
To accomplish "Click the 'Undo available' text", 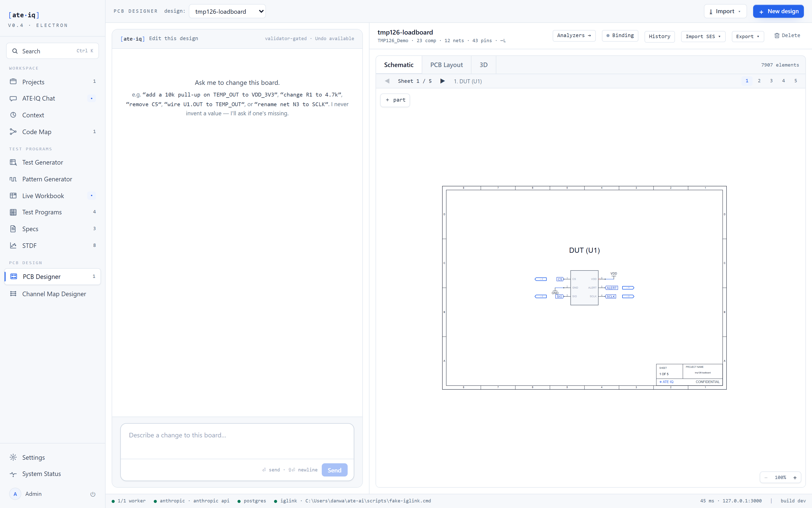I will (x=334, y=39).
